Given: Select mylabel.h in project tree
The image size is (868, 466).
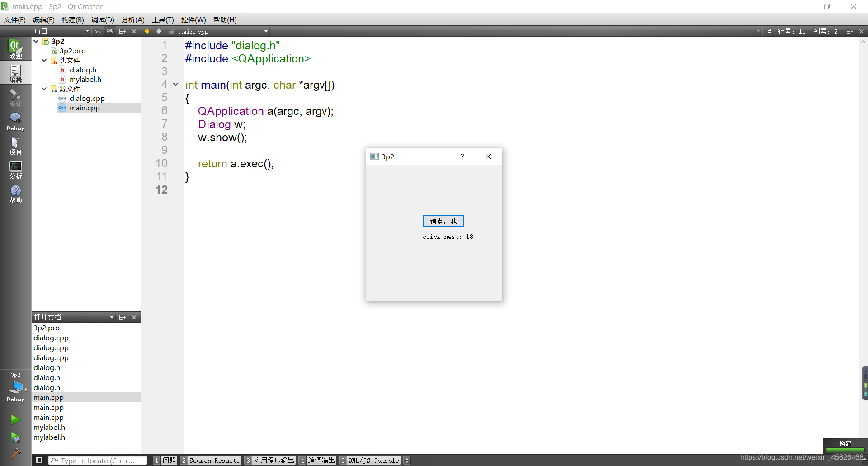Looking at the screenshot, I should tap(85, 79).
